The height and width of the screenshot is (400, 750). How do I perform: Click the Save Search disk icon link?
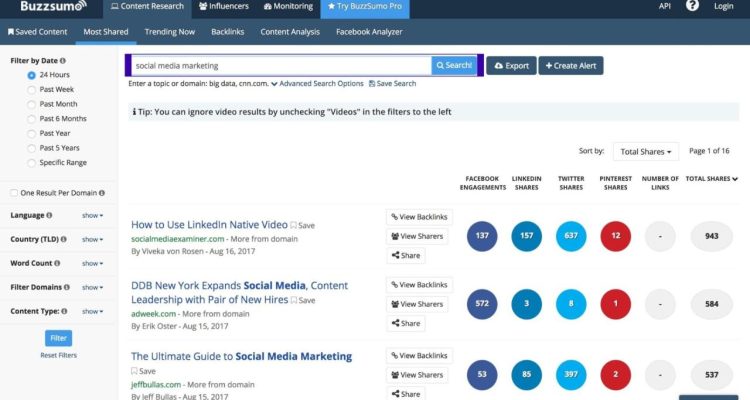392,84
